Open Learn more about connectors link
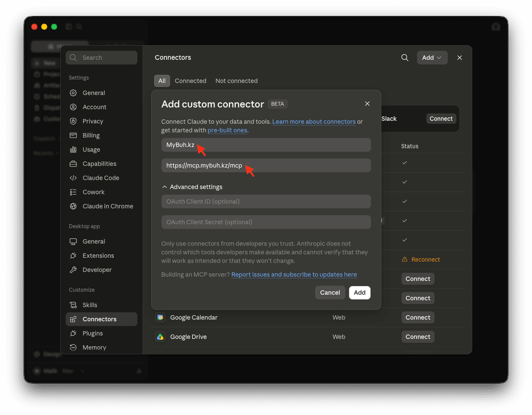Image resolution: width=532 pixels, height=415 pixels. 314,121
